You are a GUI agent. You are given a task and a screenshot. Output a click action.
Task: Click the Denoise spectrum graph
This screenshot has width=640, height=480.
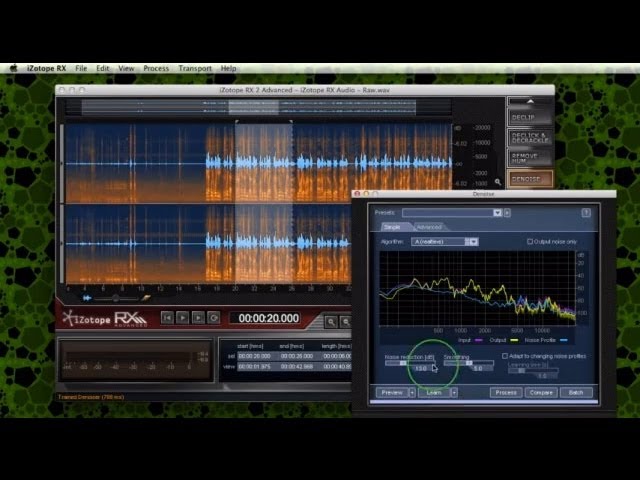click(x=477, y=288)
